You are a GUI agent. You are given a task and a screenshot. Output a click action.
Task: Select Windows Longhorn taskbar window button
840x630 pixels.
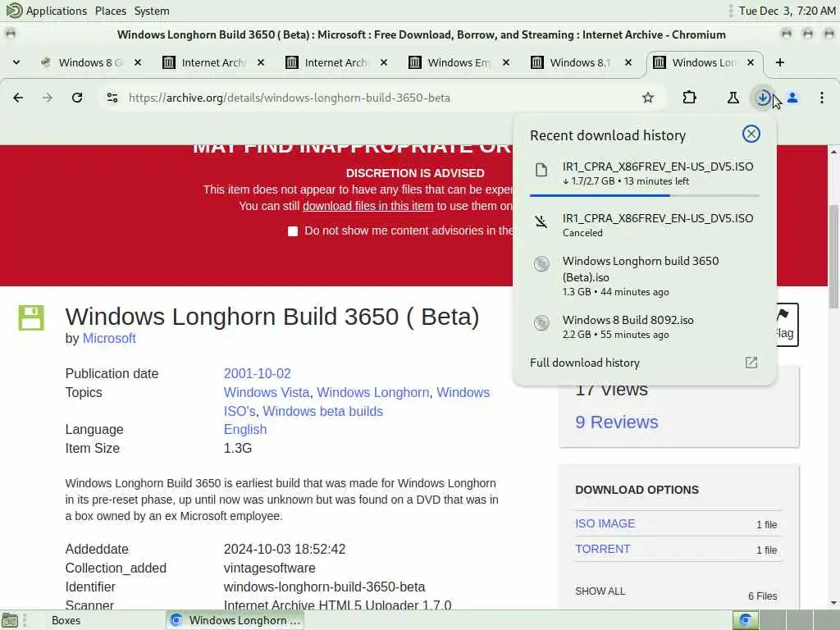point(235,620)
